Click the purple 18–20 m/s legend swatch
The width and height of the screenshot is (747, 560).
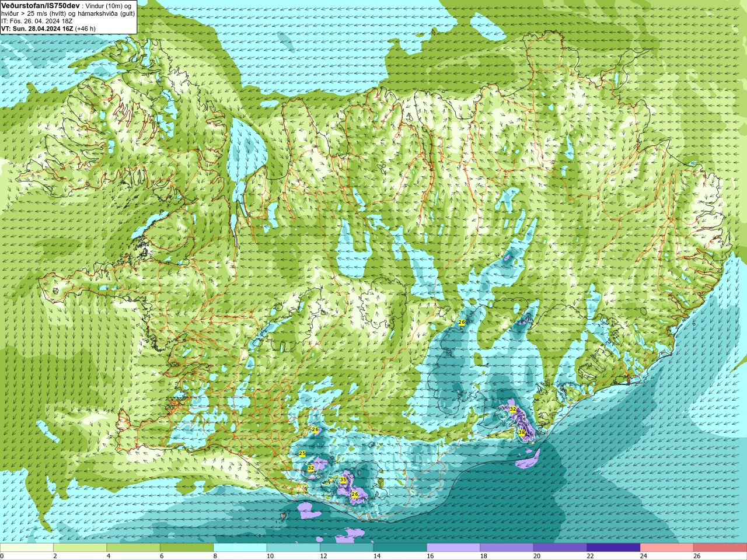[507, 548]
